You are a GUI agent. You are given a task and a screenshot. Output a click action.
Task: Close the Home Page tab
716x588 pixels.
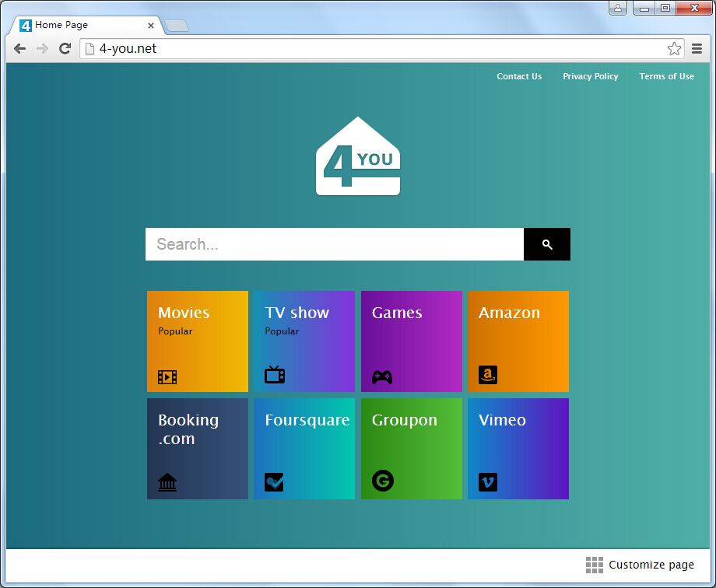(x=151, y=26)
